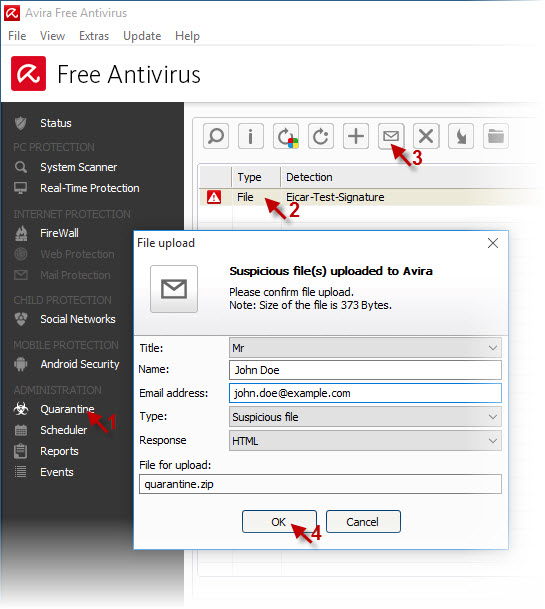The width and height of the screenshot is (545, 609).
Task: Open Social Networks section
Action: pyautogui.click(x=78, y=319)
